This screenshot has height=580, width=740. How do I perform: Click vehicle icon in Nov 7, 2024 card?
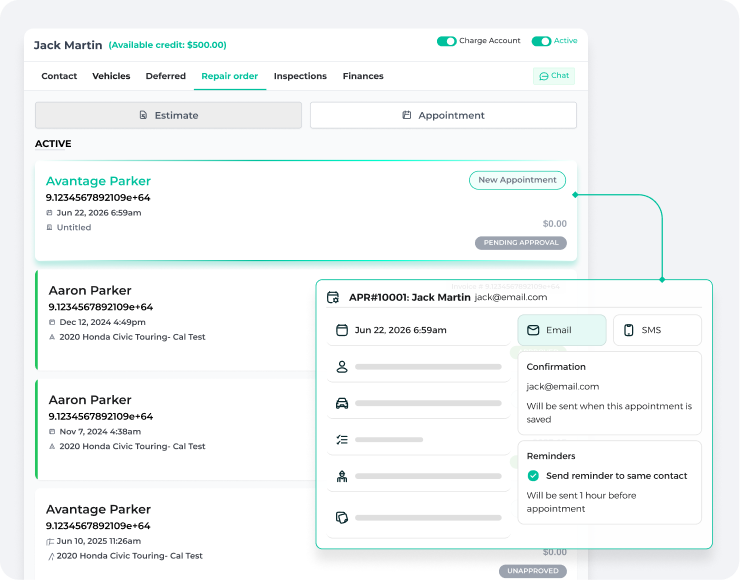[x=52, y=446]
